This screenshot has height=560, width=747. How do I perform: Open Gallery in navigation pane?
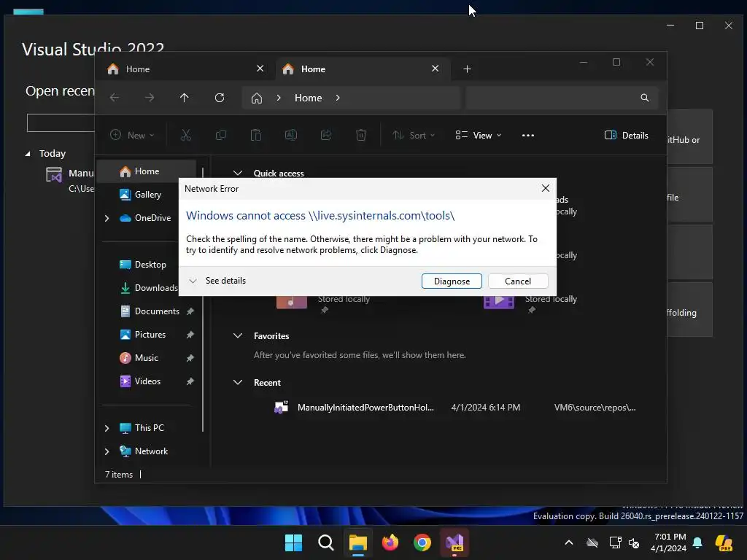coord(146,194)
